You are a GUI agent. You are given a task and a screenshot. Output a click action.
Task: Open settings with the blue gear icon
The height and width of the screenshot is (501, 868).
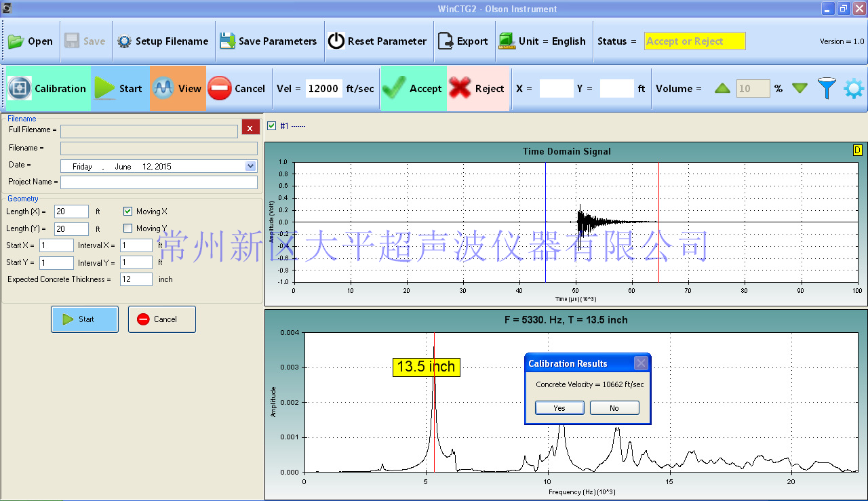click(853, 88)
